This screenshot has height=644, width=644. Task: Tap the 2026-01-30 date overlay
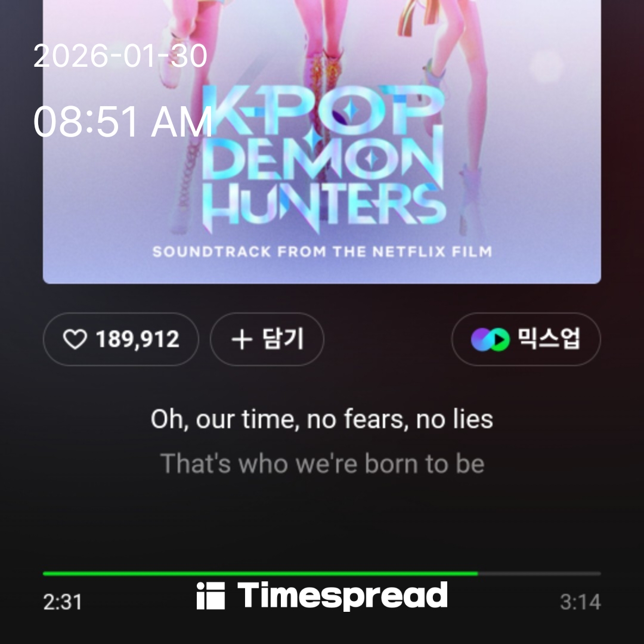pos(120,56)
